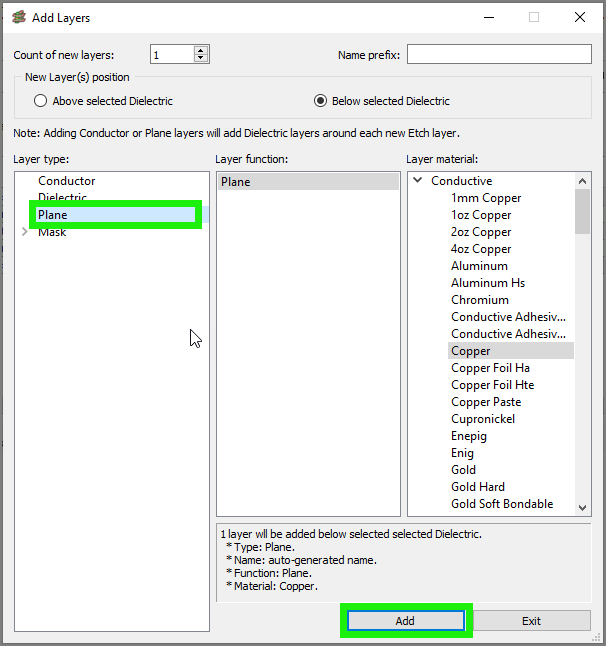
Task: Click the Count of new layers field
Action: pyautogui.click(x=172, y=54)
